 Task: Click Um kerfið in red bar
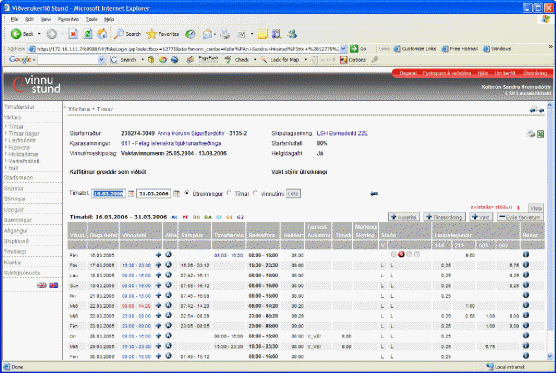pos(505,73)
